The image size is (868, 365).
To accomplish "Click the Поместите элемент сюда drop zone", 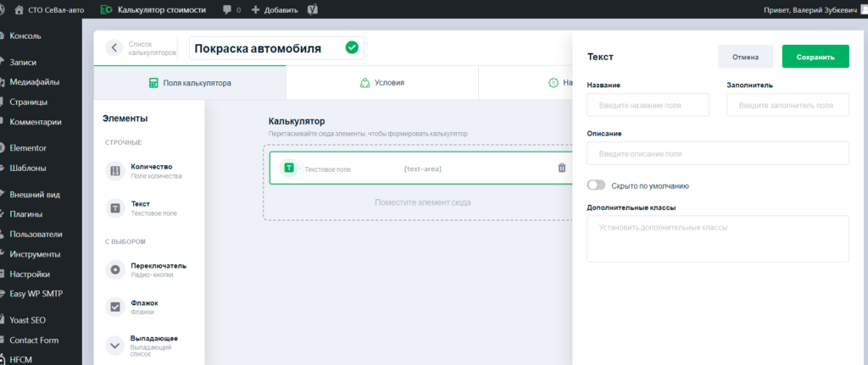I will 422,202.
